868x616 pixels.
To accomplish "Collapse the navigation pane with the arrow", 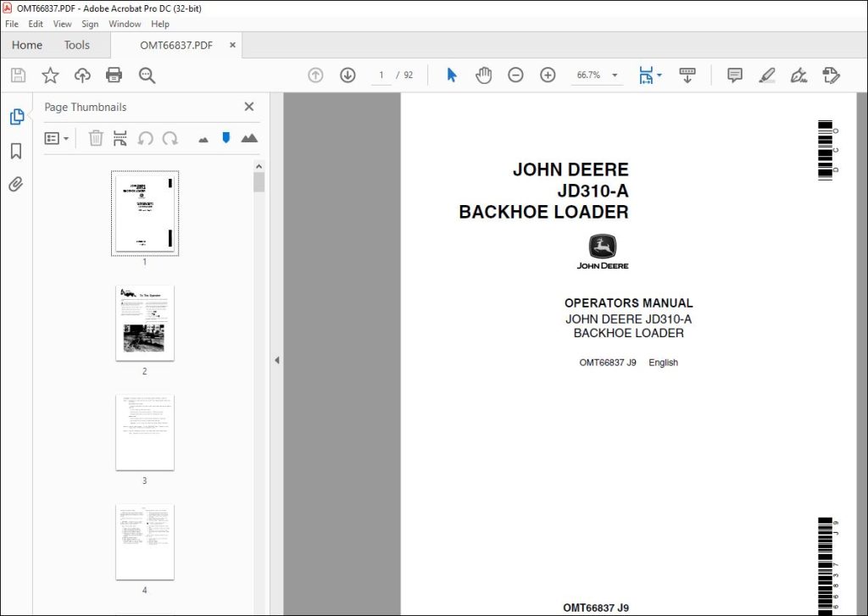I will click(x=277, y=360).
